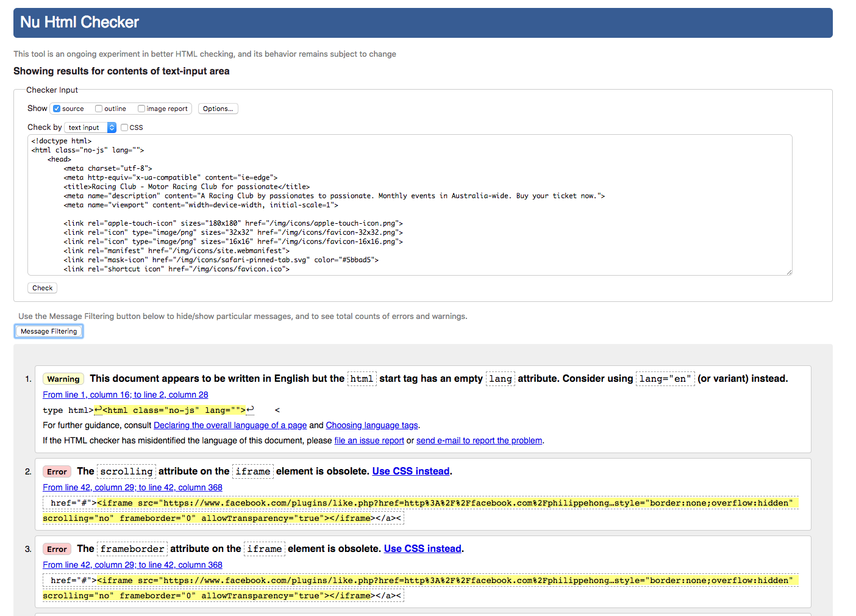Follow 'send e-mail to report the problem' link
The image size is (856, 616).
pos(479,440)
